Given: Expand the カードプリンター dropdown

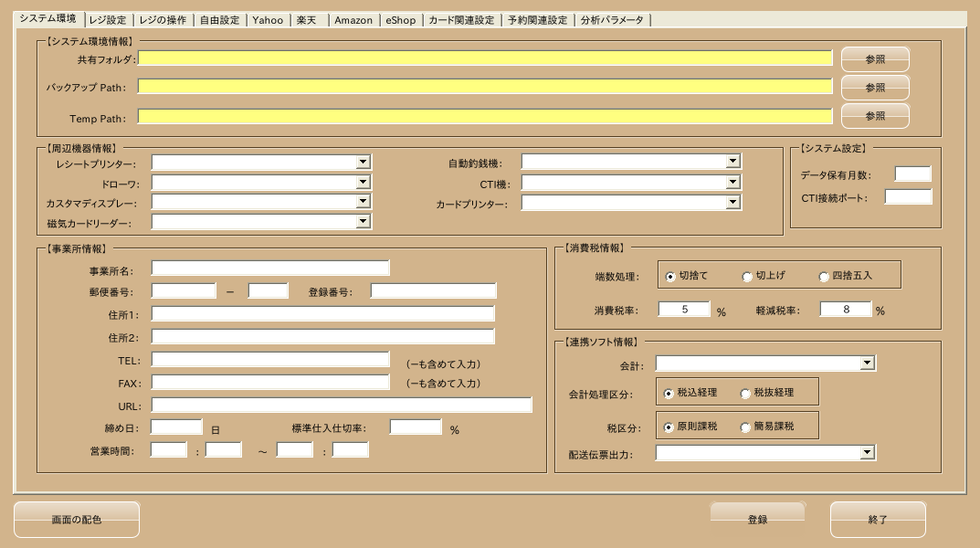Looking at the screenshot, I should click(733, 203).
